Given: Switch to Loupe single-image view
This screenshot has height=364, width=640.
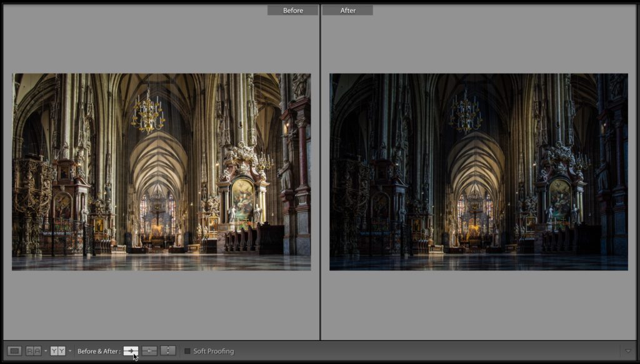Looking at the screenshot, I should tap(14, 351).
